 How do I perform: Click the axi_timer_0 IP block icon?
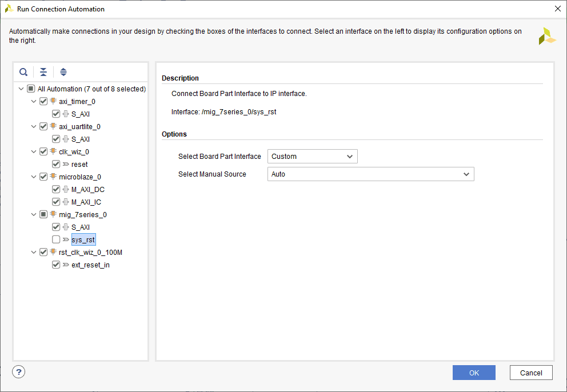click(x=53, y=102)
